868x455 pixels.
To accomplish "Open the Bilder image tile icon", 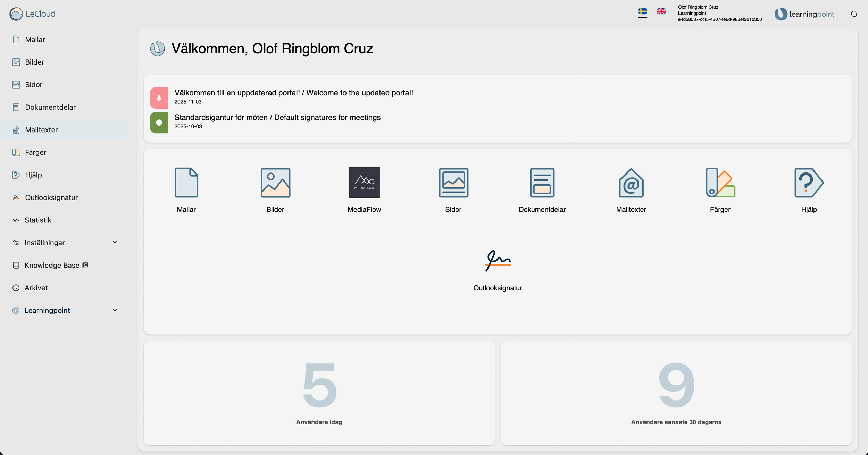I will pyautogui.click(x=275, y=183).
